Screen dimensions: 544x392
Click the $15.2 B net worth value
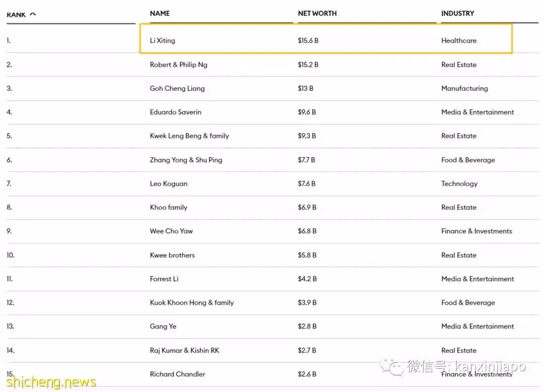click(x=308, y=65)
